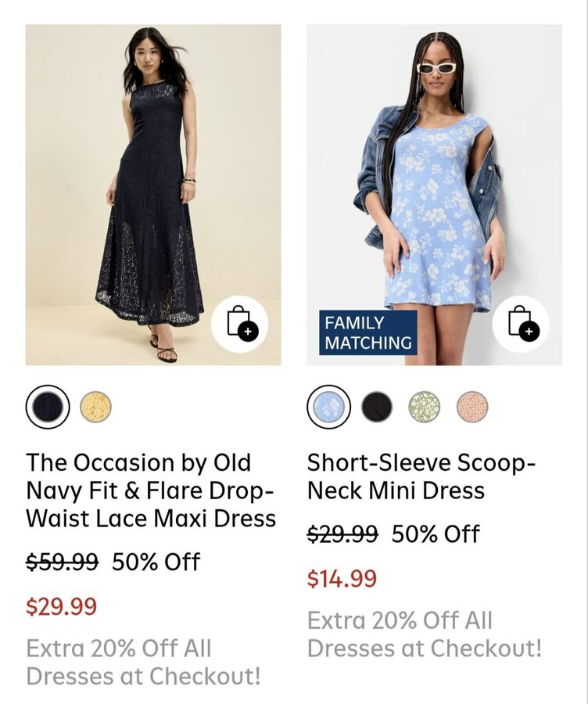Click the $29.99 sale price
This screenshot has height=704, width=588.
[x=61, y=606]
